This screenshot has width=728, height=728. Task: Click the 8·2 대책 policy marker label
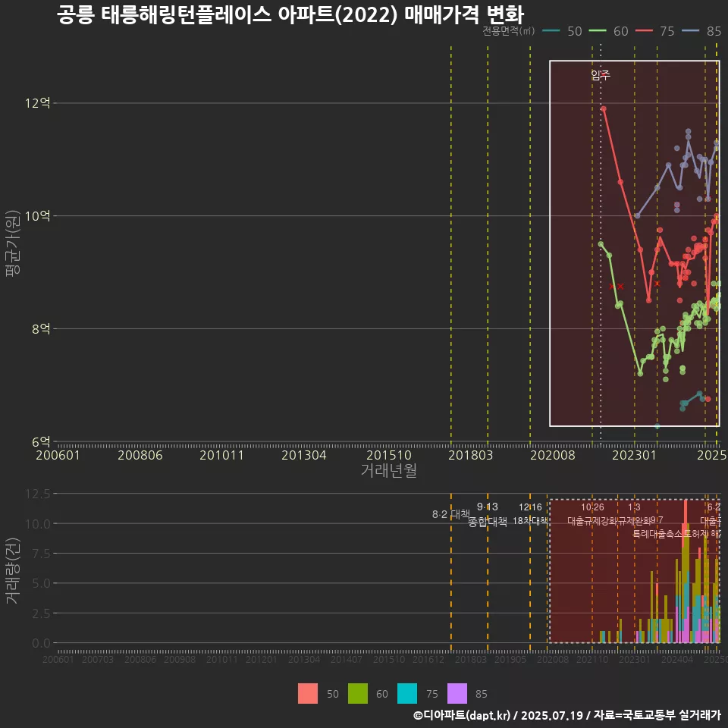click(450, 514)
